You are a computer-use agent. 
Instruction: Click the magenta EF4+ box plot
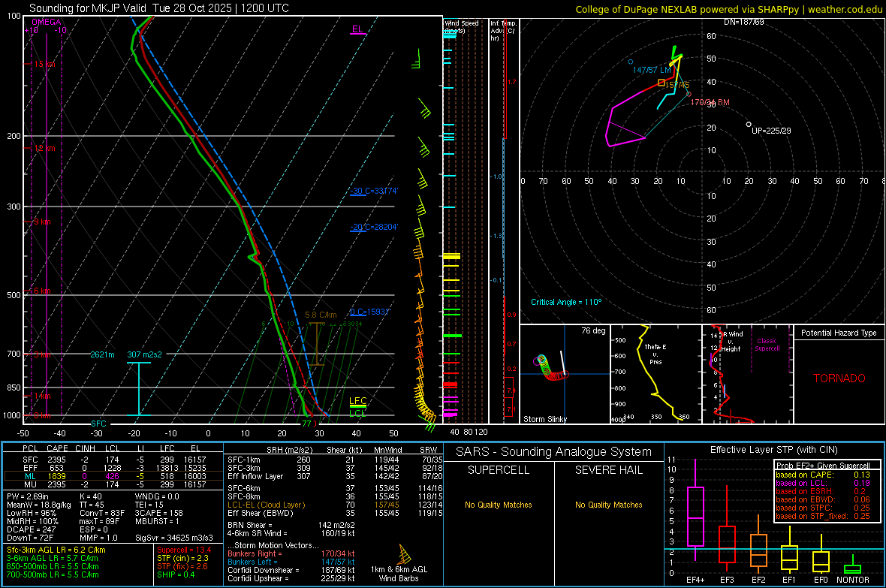click(x=695, y=516)
